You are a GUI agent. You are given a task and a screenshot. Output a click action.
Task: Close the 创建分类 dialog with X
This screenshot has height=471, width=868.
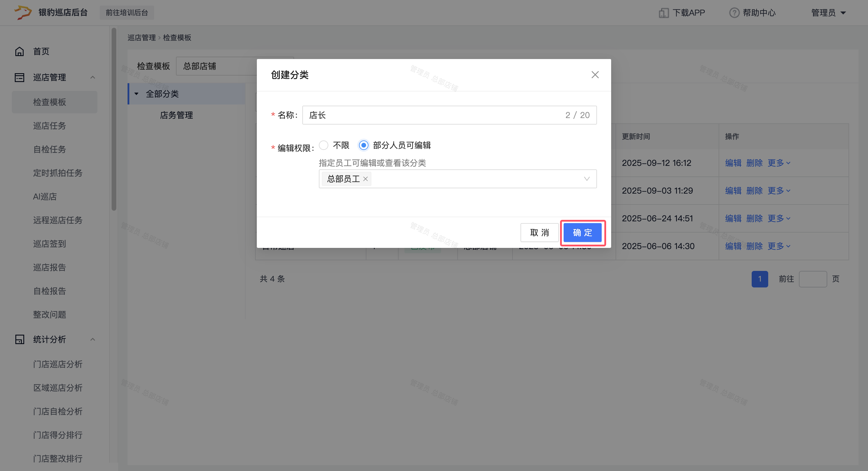595,75
